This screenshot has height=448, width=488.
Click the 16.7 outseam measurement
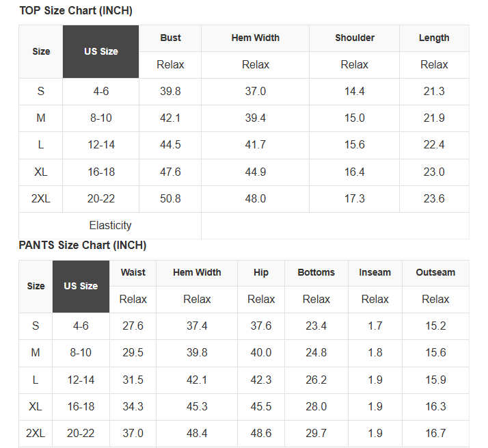coord(435,434)
